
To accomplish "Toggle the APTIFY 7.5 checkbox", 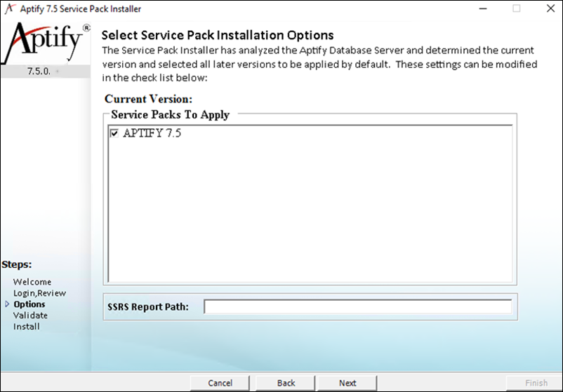I will (x=114, y=134).
